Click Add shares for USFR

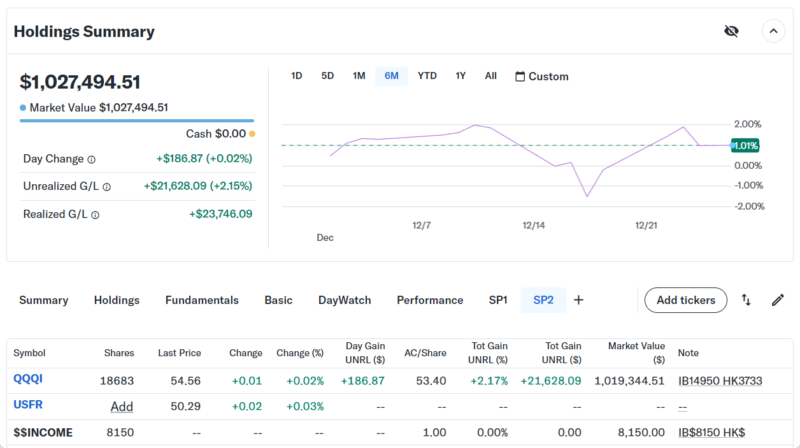(121, 406)
